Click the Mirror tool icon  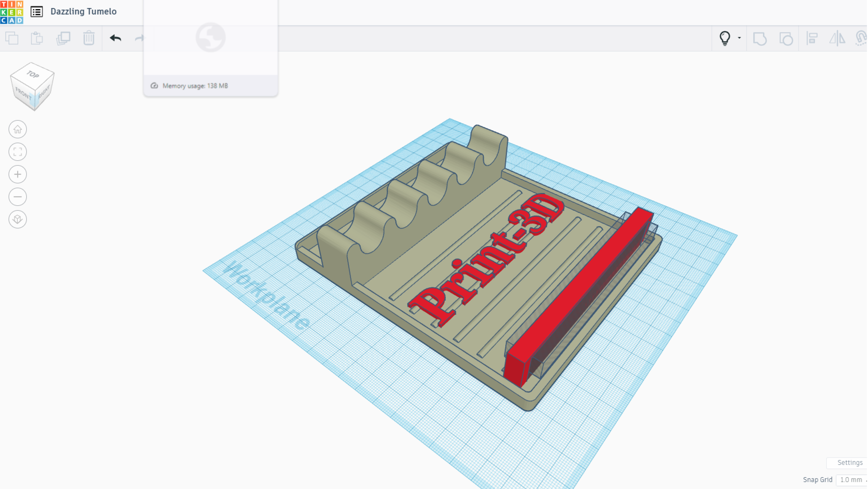(837, 38)
